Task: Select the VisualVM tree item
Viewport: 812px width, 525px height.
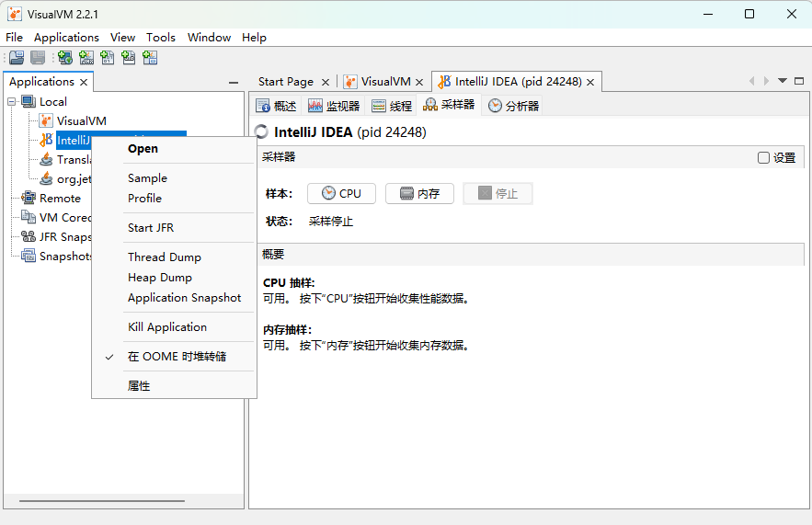Action: pos(81,120)
